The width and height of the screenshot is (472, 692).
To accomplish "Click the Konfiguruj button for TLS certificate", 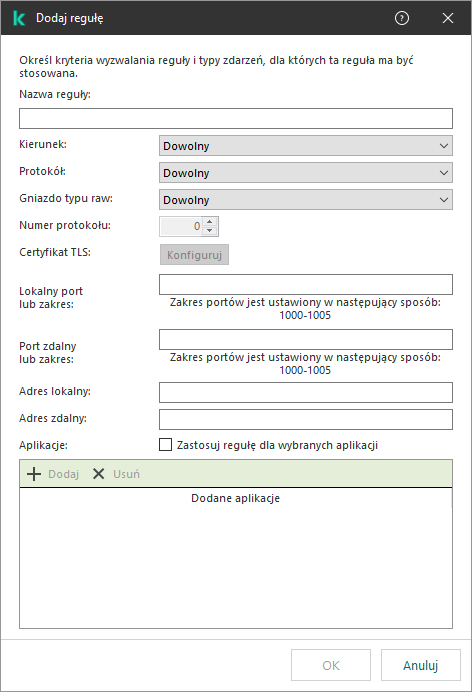I will click(194, 255).
